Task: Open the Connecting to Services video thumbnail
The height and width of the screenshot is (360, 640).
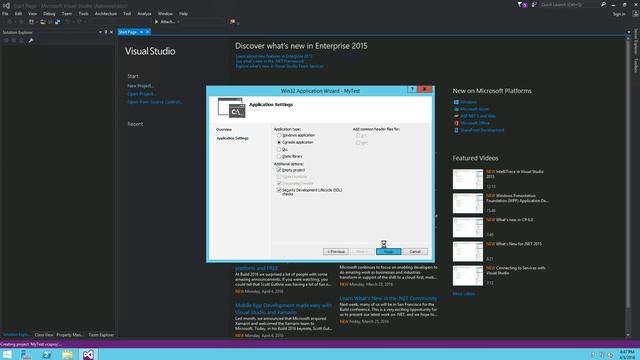Action: coord(468,276)
